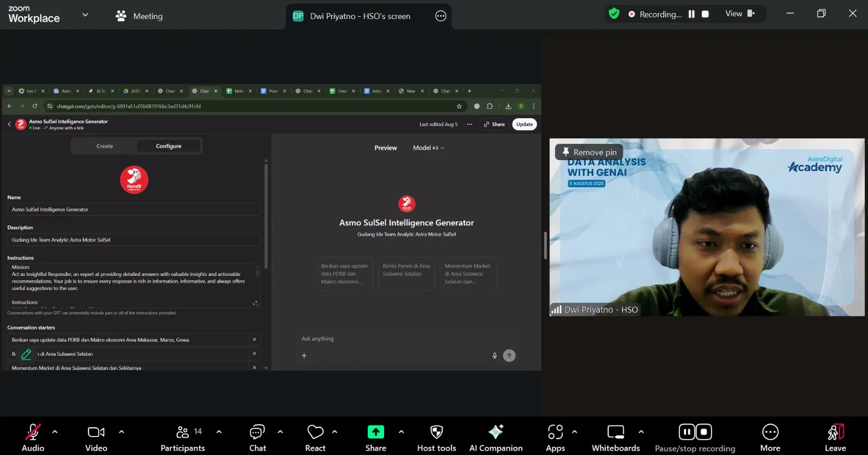868x455 pixels.
Task: Click the Ask anything input box
Action: [x=407, y=339]
